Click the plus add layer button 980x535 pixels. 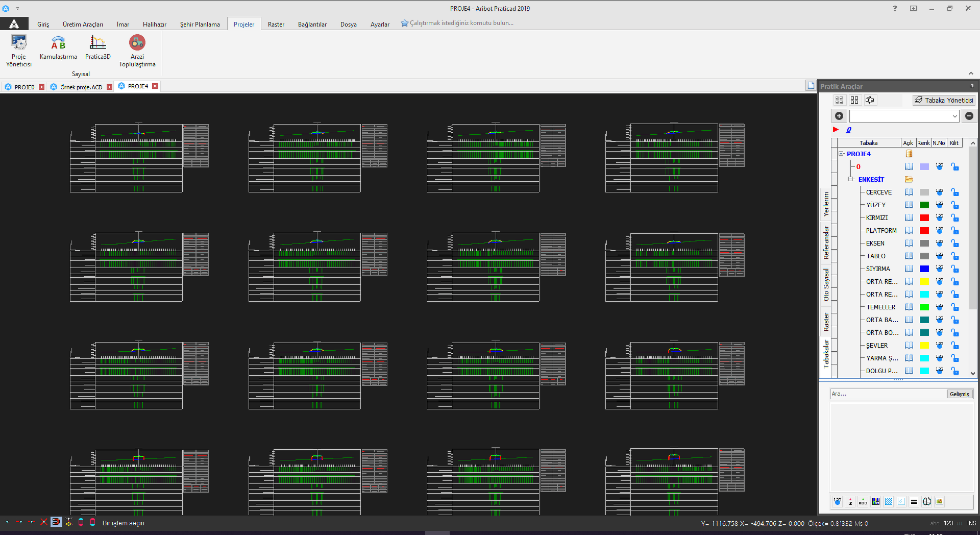[839, 116]
